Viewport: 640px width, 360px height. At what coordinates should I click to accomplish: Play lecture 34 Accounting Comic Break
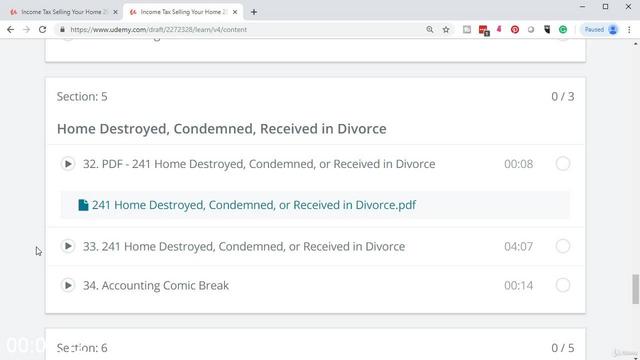point(68,285)
